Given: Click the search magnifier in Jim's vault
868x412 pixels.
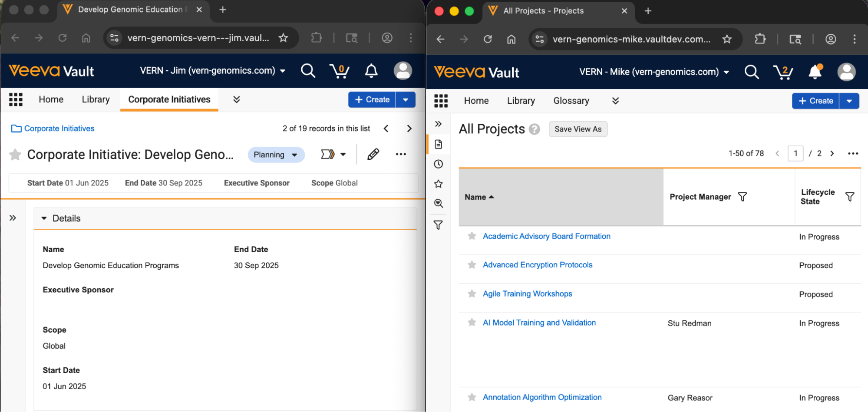Looking at the screenshot, I should 308,71.
